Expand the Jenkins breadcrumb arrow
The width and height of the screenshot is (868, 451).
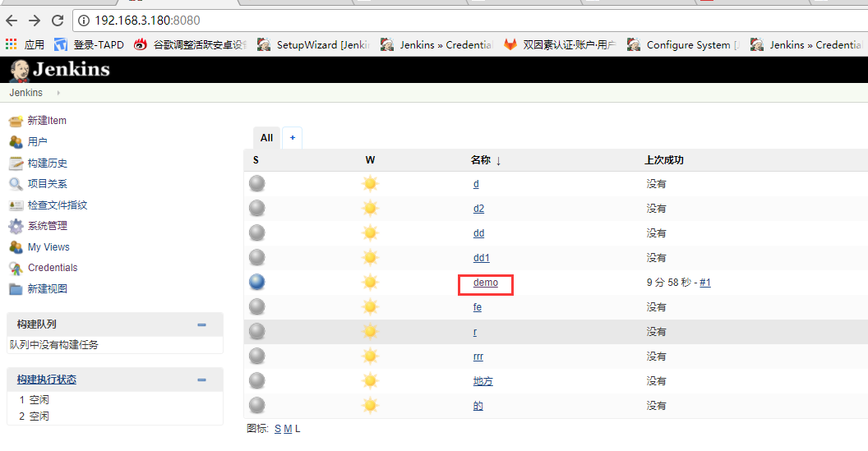coord(58,92)
